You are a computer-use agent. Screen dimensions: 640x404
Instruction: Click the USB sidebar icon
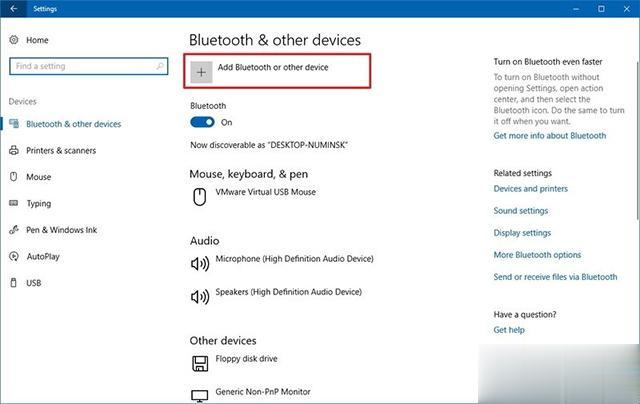coord(13,282)
